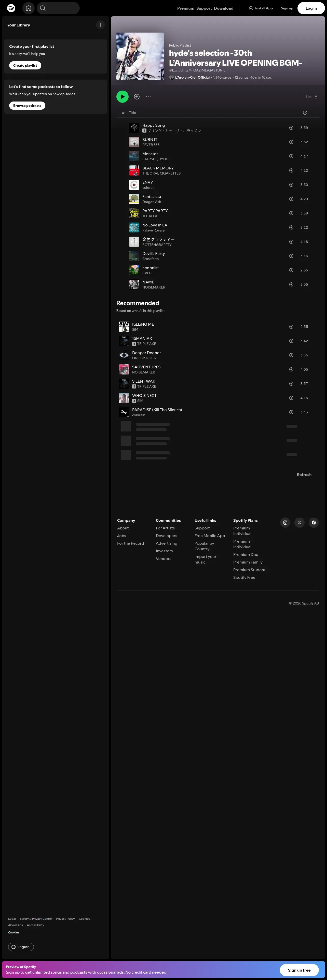
Task: Click the Create playlist button
Action: tap(25, 65)
